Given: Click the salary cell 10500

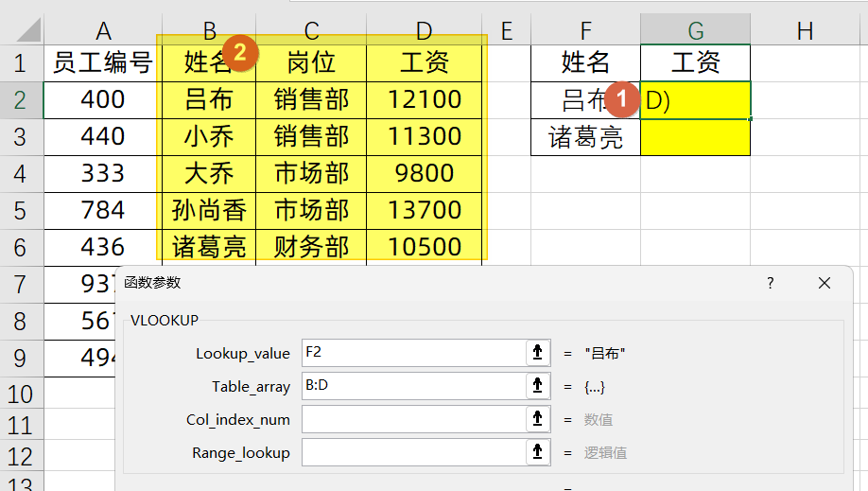Looking at the screenshot, I should tap(424, 247).
